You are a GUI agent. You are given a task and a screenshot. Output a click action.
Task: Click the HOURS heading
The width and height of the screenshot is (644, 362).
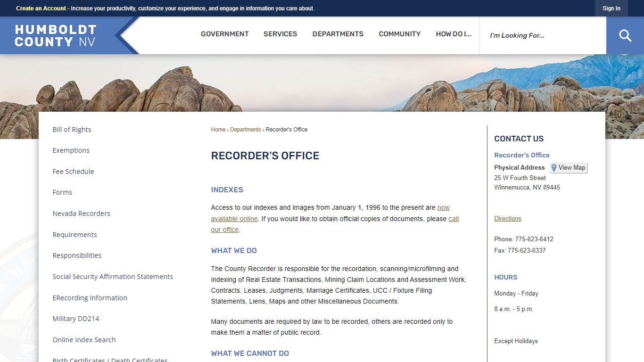506,278
